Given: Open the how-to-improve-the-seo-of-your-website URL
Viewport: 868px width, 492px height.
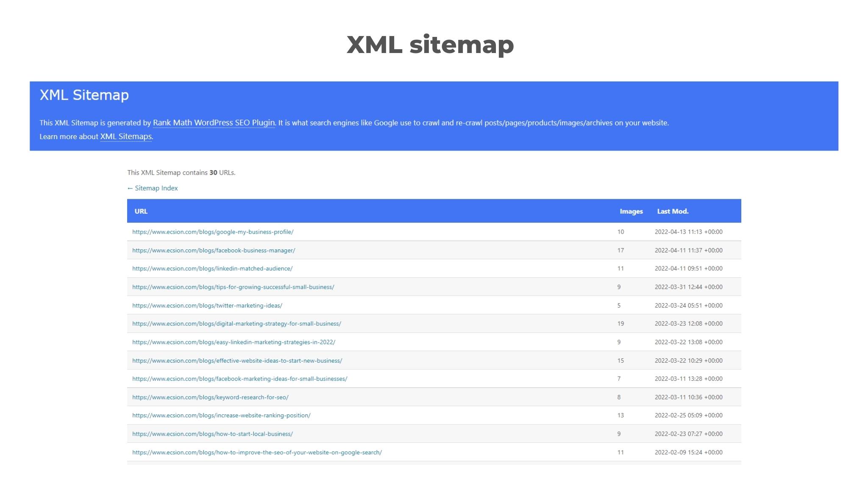Looking at the screenshot, I should (x=257, y=453).
